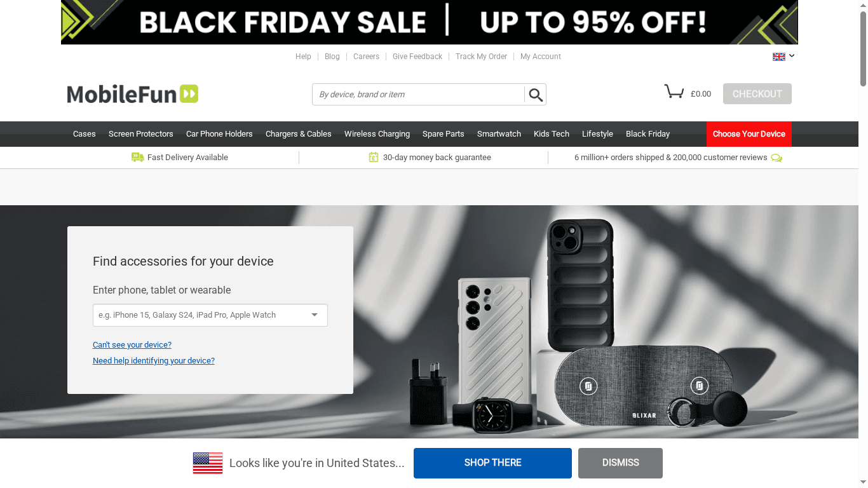Dismiss the location notification banner
This screenshot has width=868, height=488.
pyautogui.click(x=620, y=463)
